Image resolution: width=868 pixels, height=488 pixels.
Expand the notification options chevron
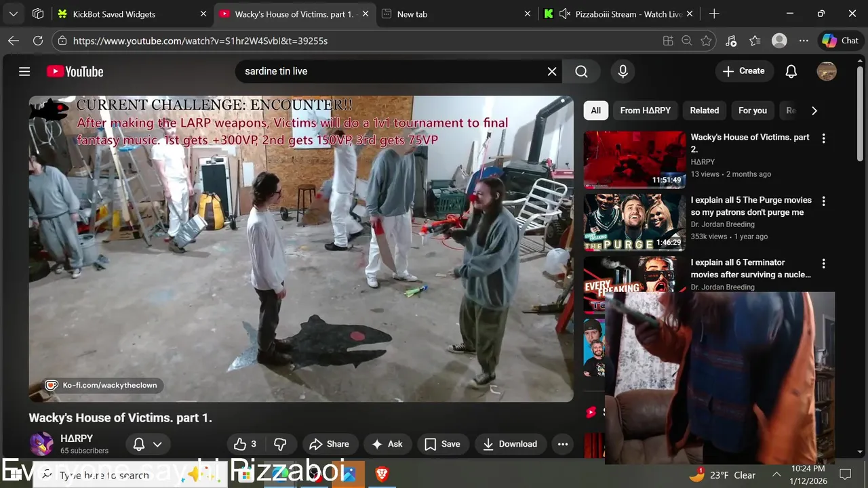click(157, 444)
